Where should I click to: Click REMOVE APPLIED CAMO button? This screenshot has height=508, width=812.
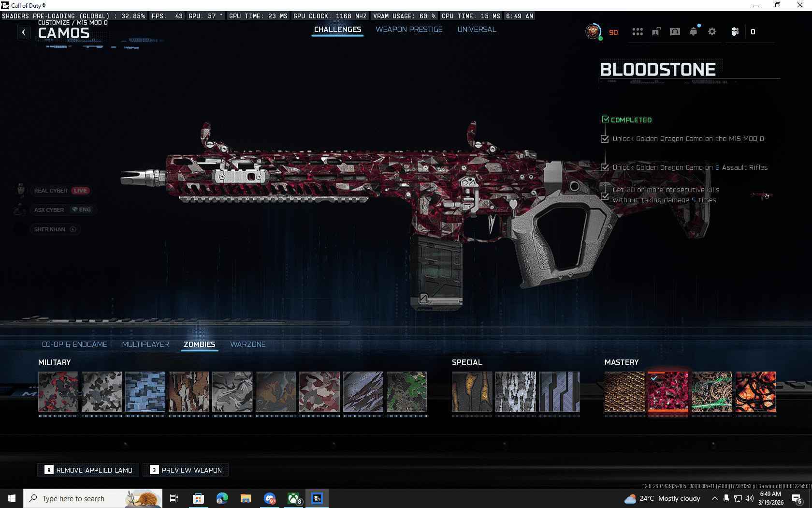(x=88, y=470)
